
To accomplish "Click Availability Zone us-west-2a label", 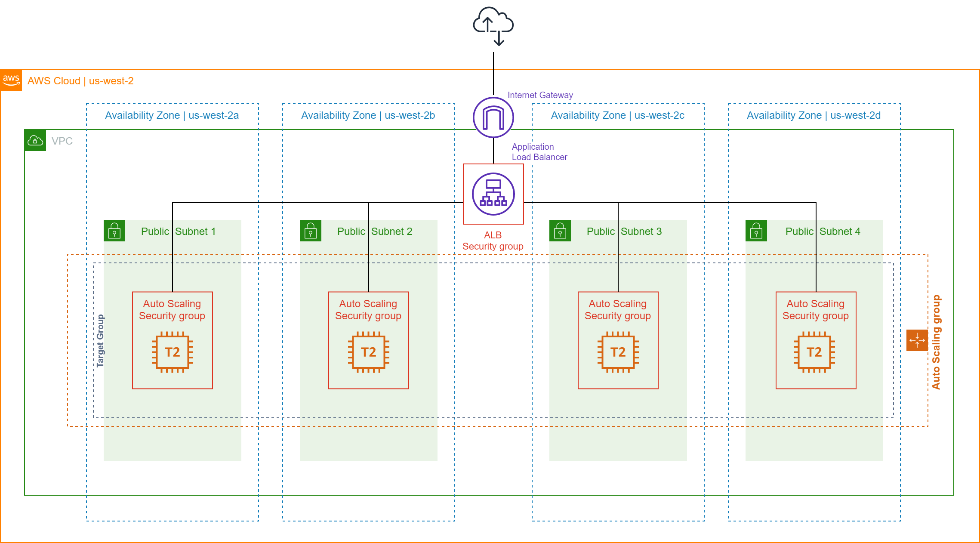I will (172, 115).
